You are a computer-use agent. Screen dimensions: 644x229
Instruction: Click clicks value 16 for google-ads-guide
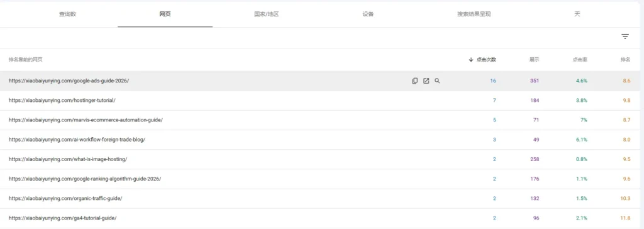coord(493,81)
